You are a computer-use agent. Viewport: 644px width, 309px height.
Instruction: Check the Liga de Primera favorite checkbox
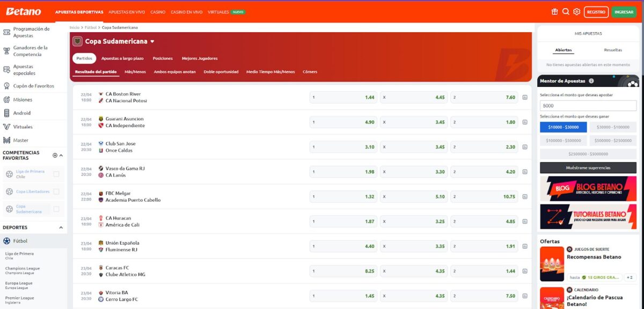[x=56, y=174]
